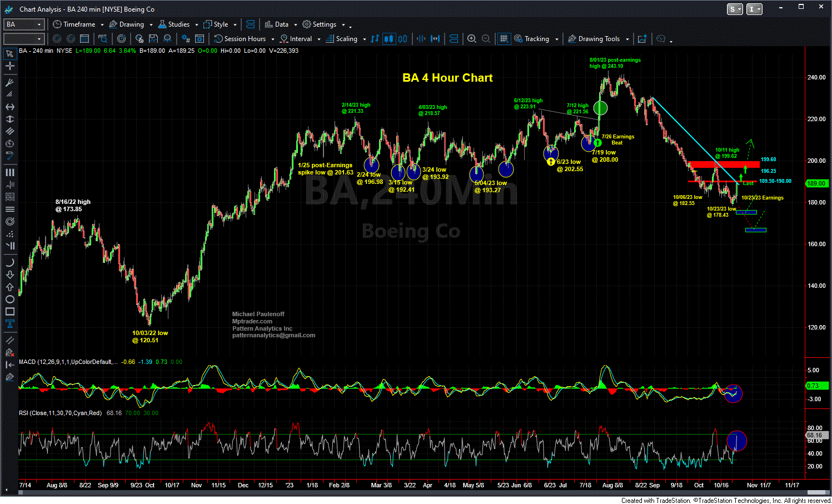
Task: Click the 8/01/23 post-earnings high annotation
Action: click(x=615, y=63)
